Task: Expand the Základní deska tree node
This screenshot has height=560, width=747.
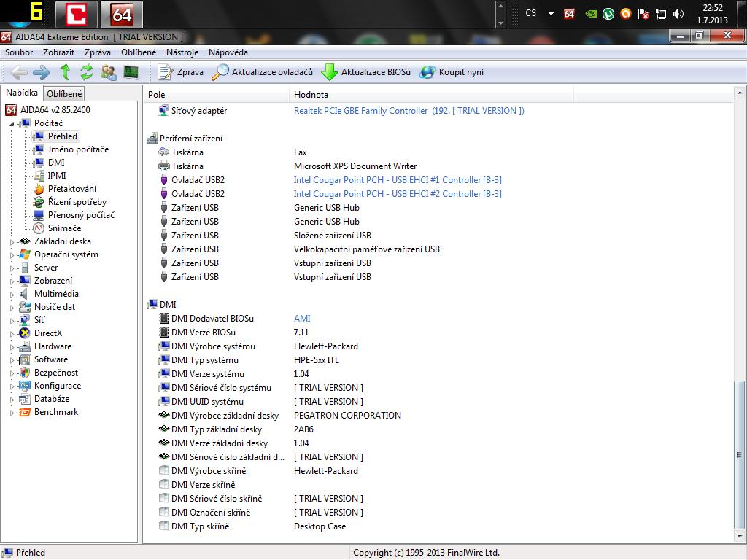Action: pos(12,241)
